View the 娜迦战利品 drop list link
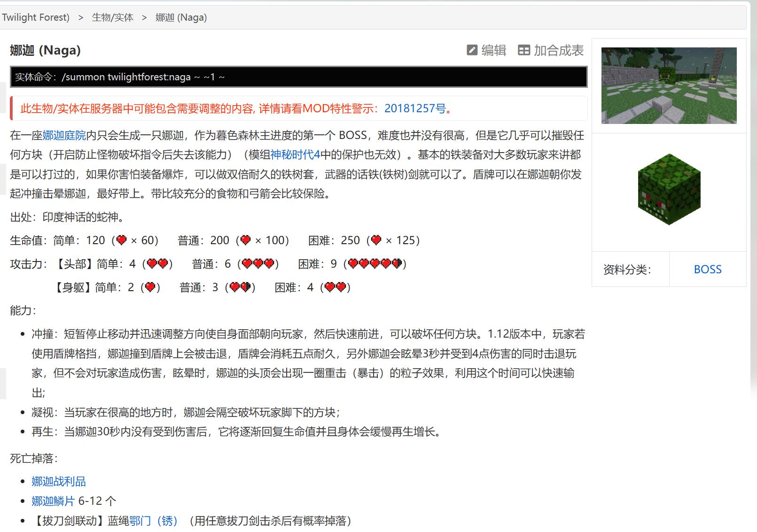Viewport: 757px width, 532px height. [x=58, y=481]
